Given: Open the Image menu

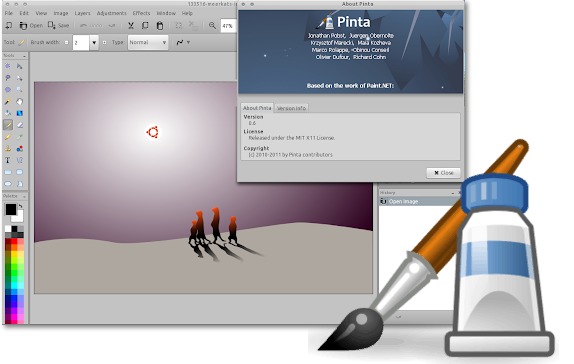Looking at the screenshot, I should (61, 13).
